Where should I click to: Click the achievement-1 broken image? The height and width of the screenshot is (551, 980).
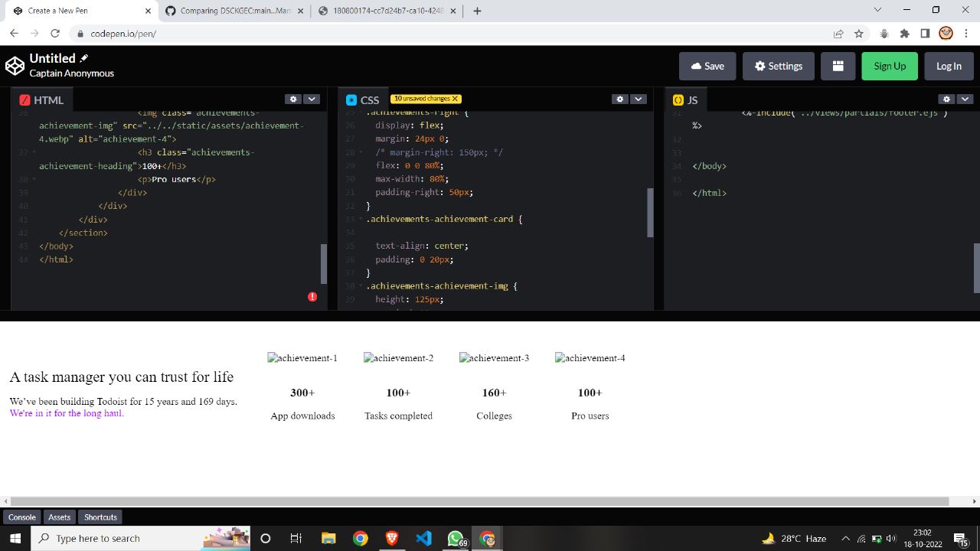pyautogui.click(x=302, y=358)
